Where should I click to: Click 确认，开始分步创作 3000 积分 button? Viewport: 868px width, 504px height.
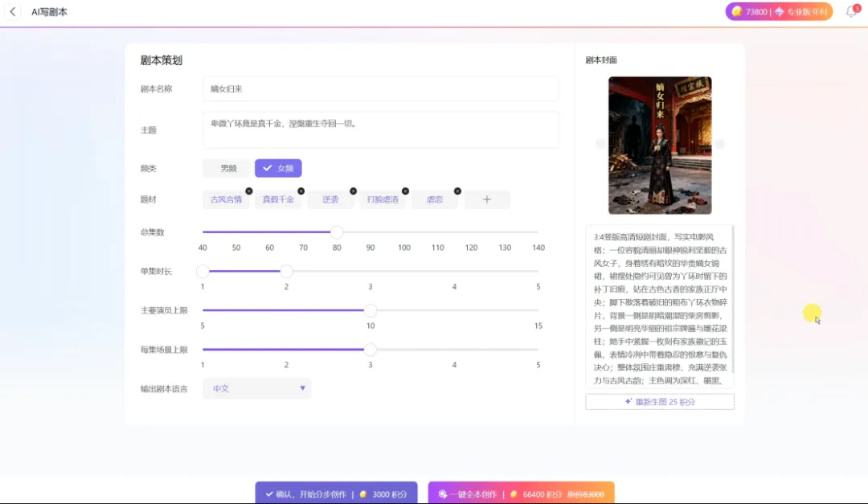[336, 494]
